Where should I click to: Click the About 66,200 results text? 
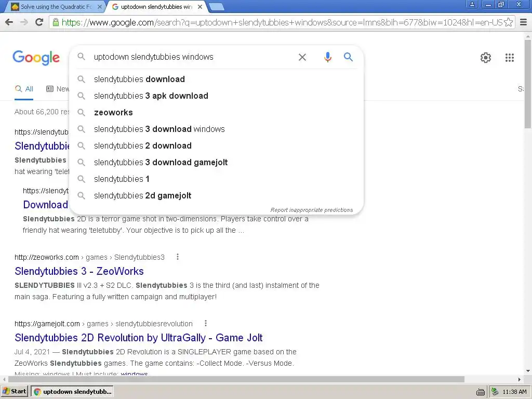point(42,112)
